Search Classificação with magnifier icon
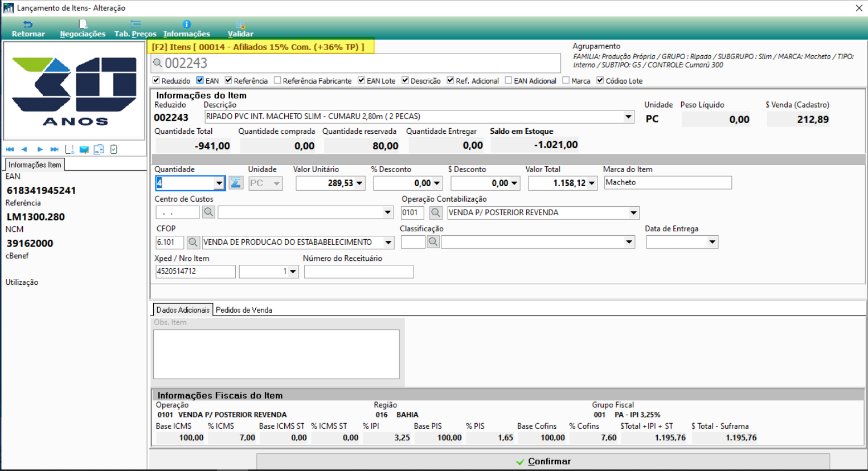The width and height of the screenshot is (868, 471). pyautogui.click(x=433, y=242)
